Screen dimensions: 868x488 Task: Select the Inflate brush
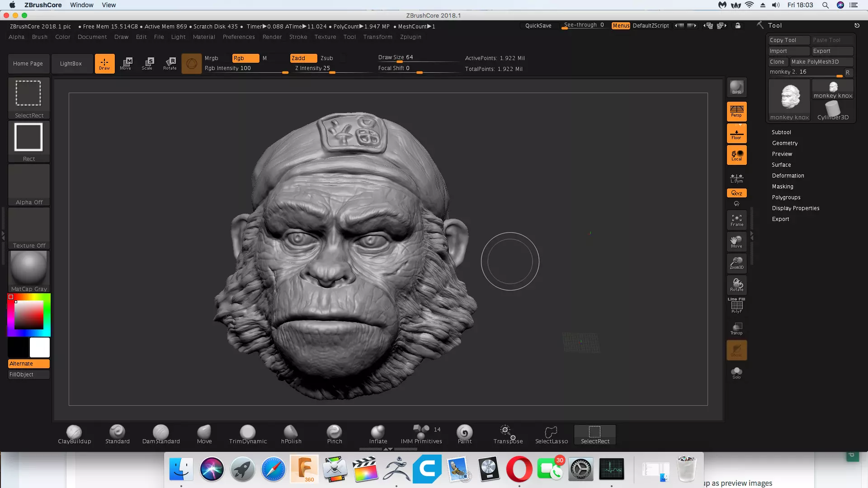(378, 435)
